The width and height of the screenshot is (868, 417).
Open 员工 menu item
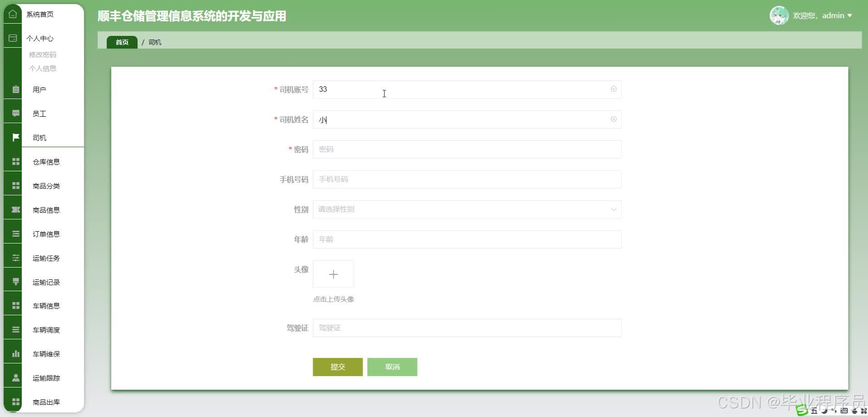pyautogui.click(x=39, y=114)
